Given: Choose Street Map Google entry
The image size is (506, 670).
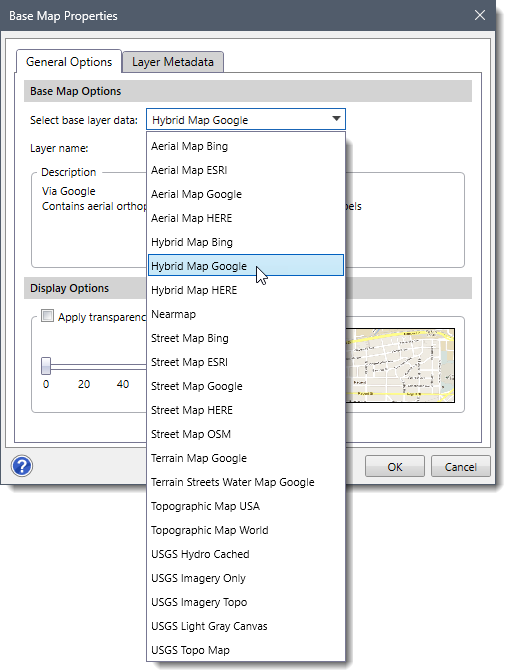Looking at the screenshot, I should 246,386.
